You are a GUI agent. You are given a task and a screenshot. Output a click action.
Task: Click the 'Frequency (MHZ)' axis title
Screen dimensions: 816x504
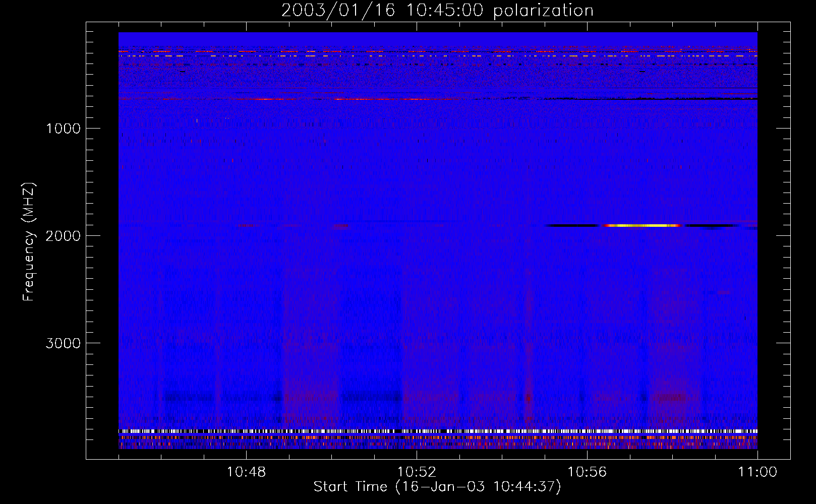tap(29, 241)
